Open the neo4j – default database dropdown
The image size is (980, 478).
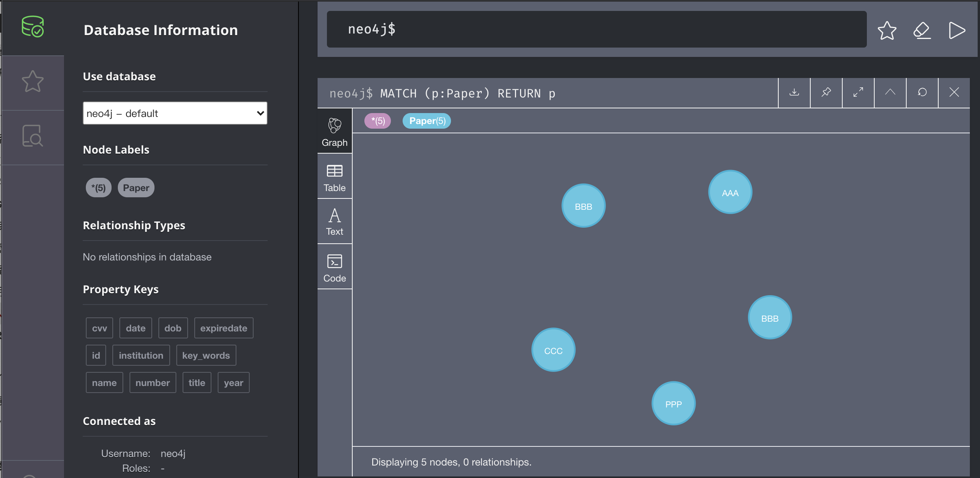coord(175,113)
